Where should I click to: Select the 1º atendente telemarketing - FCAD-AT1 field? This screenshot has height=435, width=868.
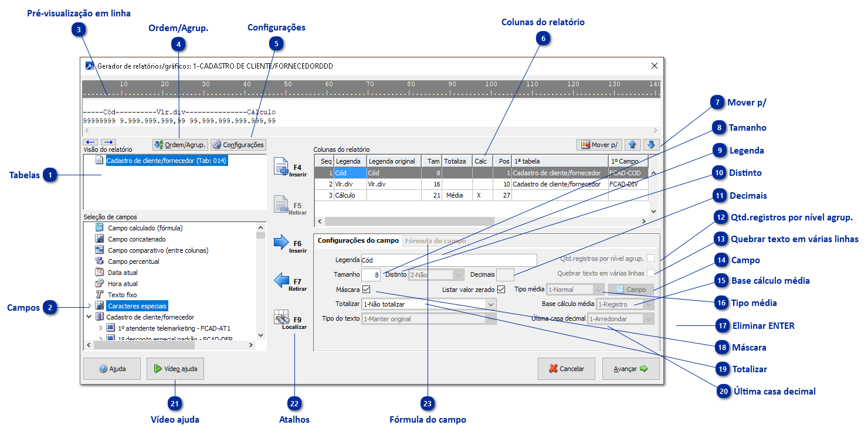coord(174,328)
